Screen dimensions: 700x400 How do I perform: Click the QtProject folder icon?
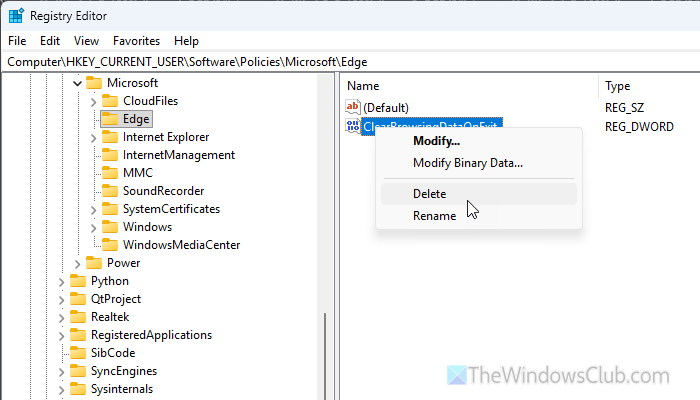78,299
